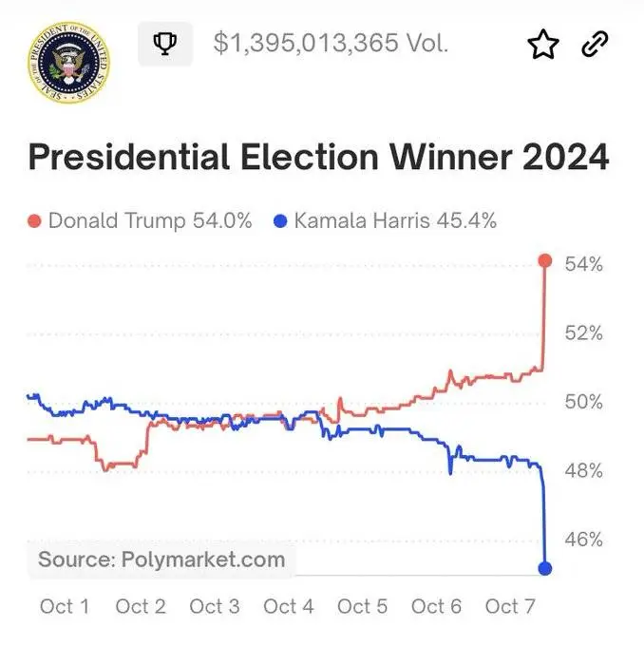This screenshot has height=646, width=644.
Task: Click the blue endpoint marker on the chart
Action: [545, 568]
